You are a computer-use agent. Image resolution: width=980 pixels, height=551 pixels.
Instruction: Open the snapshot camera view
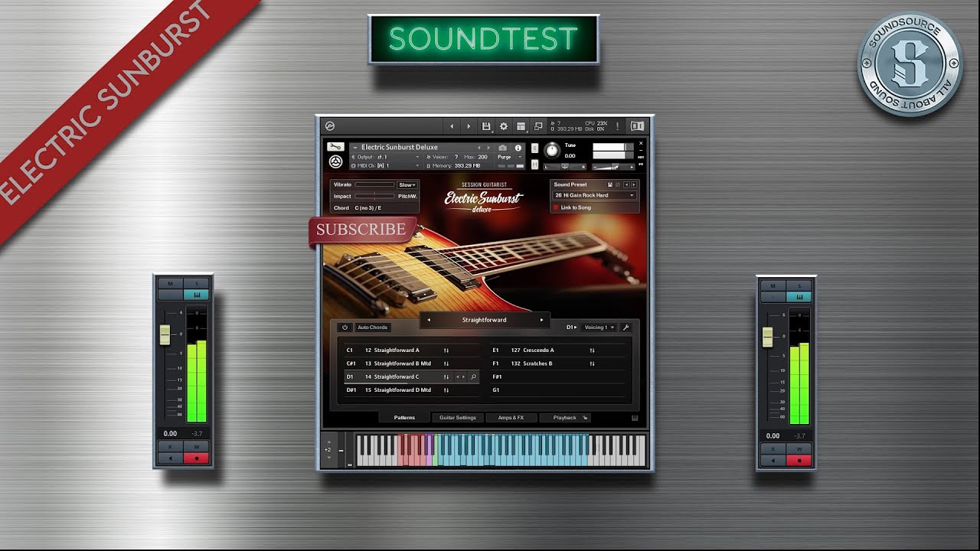(x=502, y=148)
